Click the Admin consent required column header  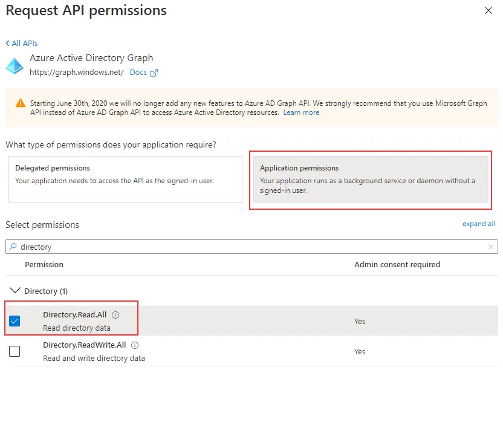(x=397, y=265)
